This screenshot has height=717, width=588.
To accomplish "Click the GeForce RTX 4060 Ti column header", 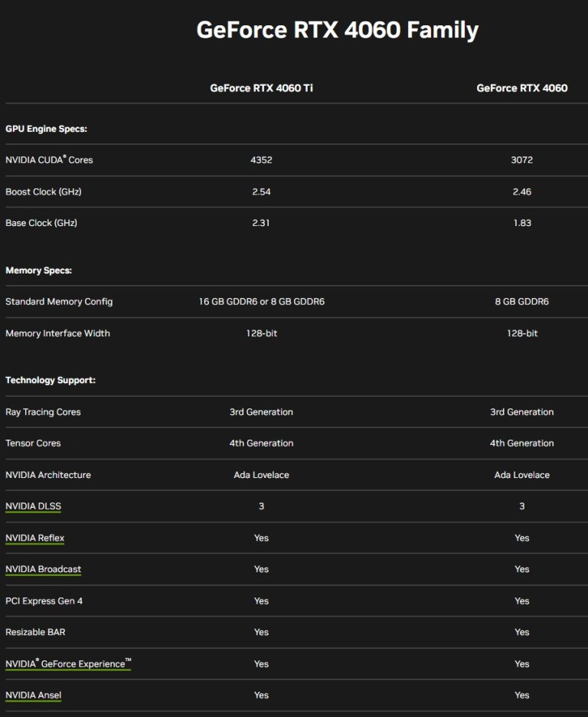I will point(261,88).
